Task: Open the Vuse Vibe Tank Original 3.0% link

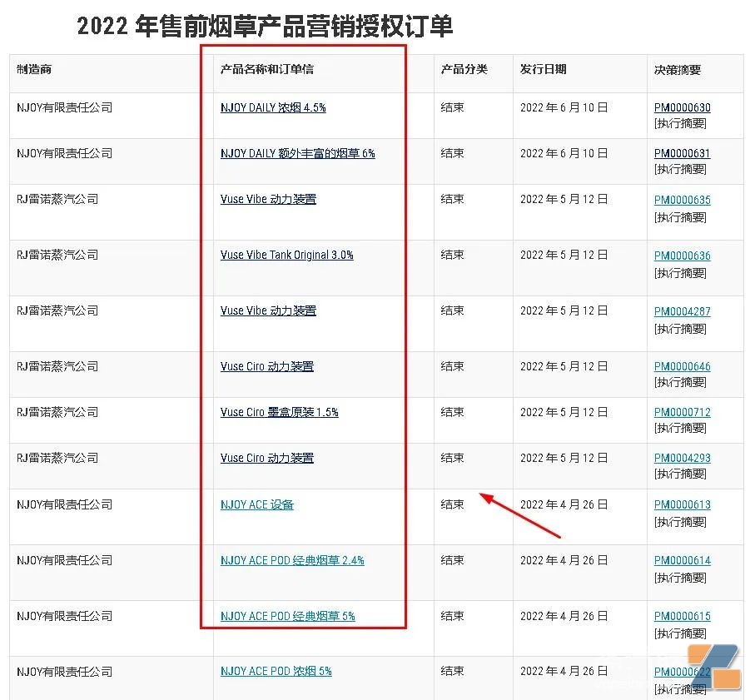Action: pyautogui.click(x=286, y=255)
